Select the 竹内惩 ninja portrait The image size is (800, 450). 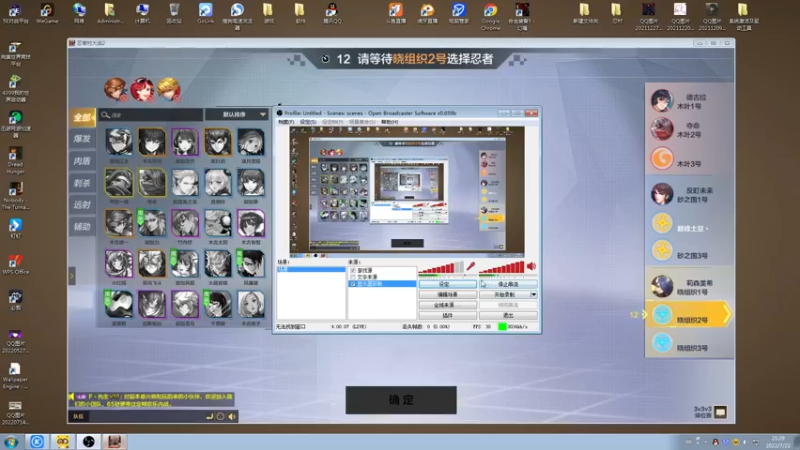pyautogui.click(x=185, y=223)
